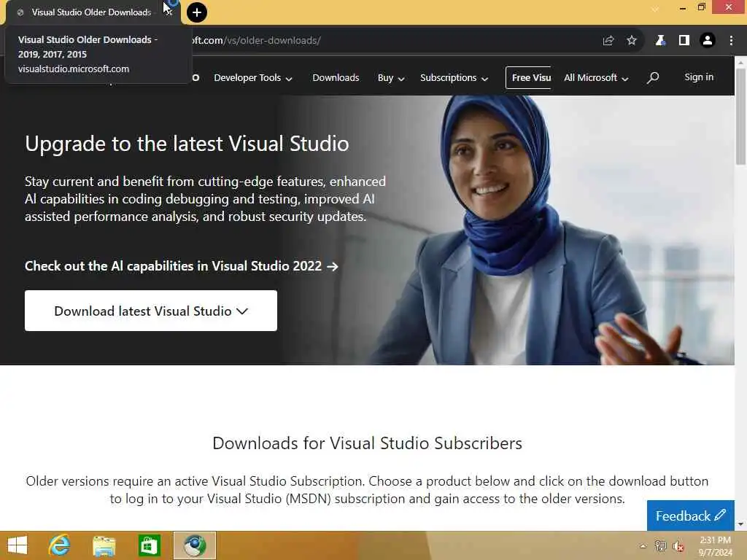Screen dimensions: 747x560
Task: Launch Internet Explorer from the taskbar
Action: tap(60, 545)
